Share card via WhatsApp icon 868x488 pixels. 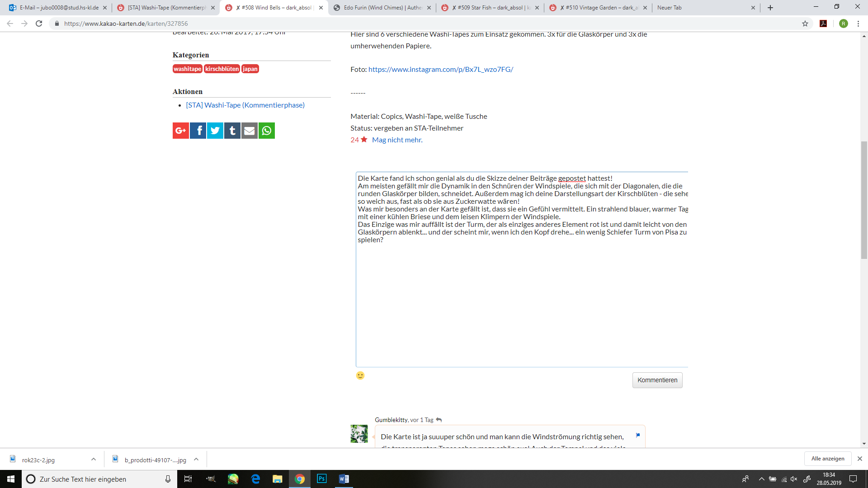point(267,131)
